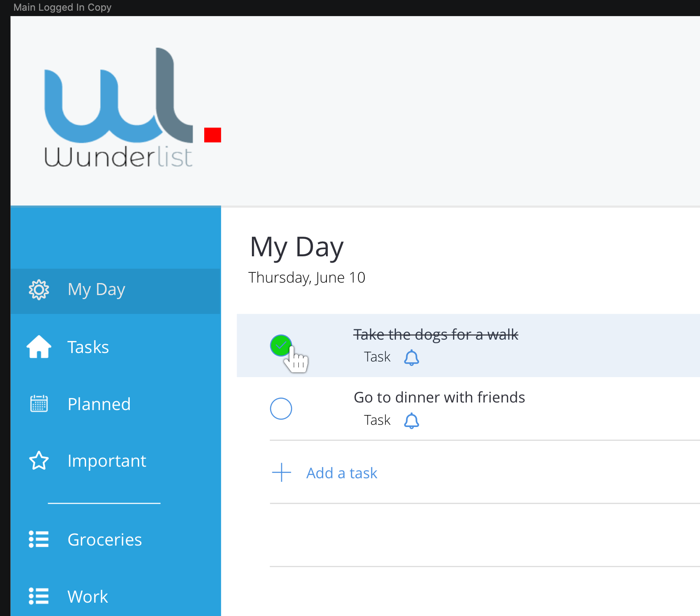Viewport: 700px width, 616px height.
Task: Click 'Task' label under dog walk item
Action: pyautogui.click(x=377, y=357)
